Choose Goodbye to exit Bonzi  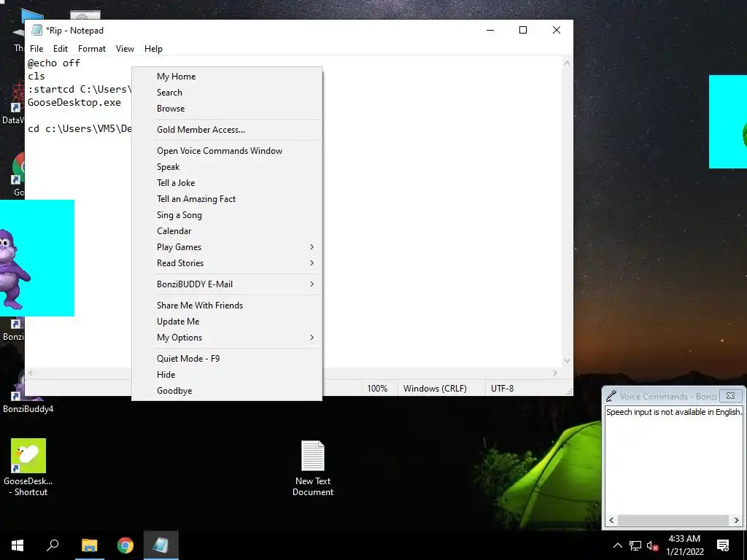(227, 391)
